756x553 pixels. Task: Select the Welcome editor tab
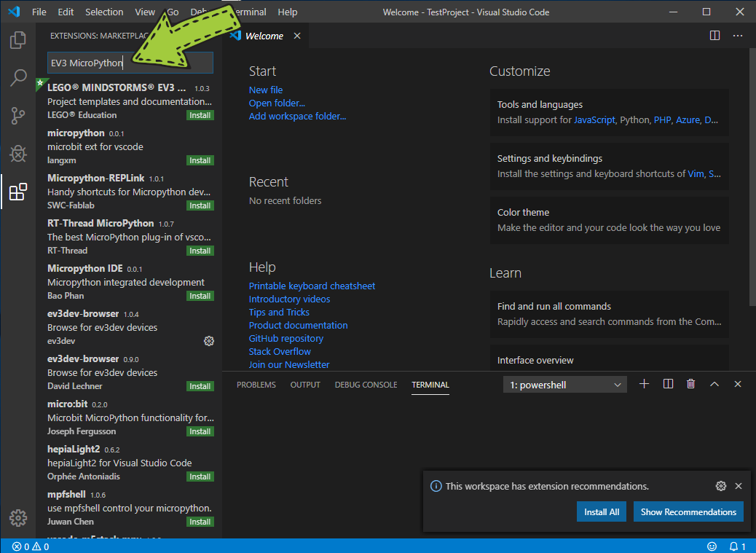(x=264, y=36)
